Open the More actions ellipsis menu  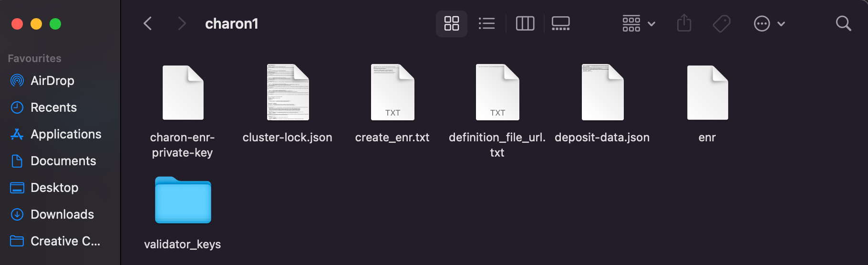coord(769,23)
